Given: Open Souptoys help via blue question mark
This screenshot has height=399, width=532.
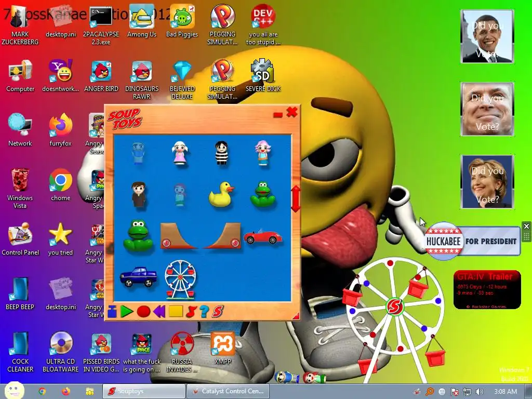Looking at the screenshot, I should [x=204, y=312].
